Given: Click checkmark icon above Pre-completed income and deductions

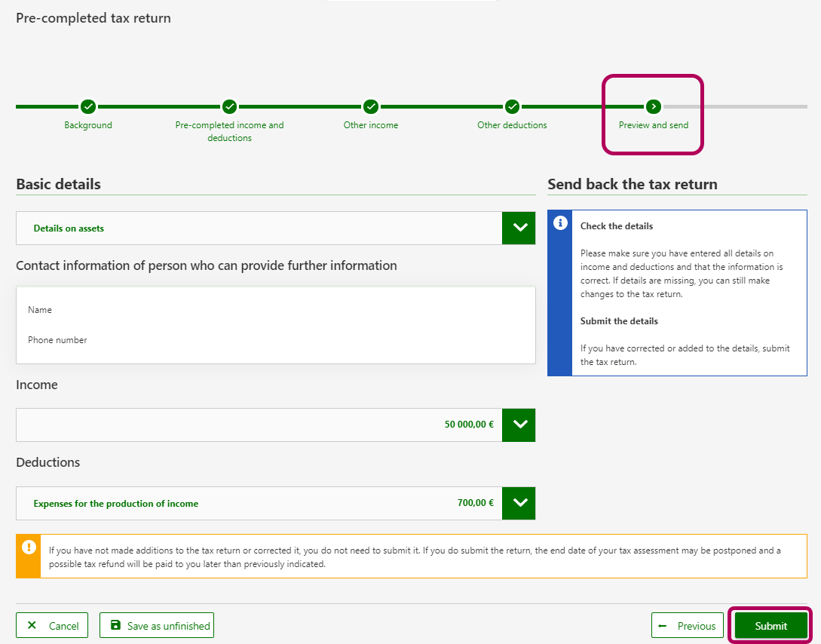Looking at the screenshot, I should [229, 106].
